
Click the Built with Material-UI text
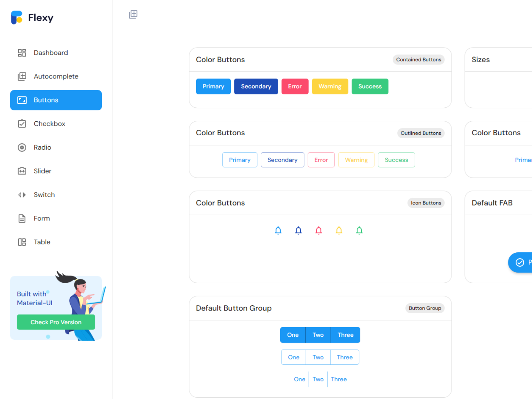[x=35, y=298]
